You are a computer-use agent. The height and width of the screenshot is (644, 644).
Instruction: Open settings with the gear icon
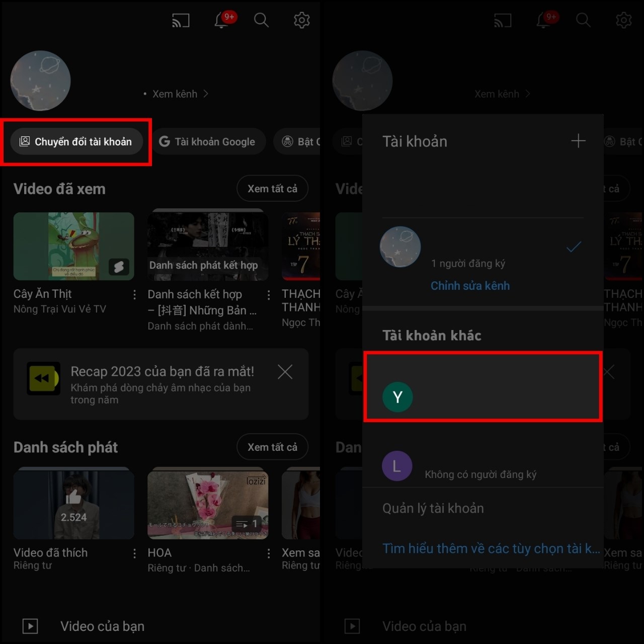[x=301, y=20]
